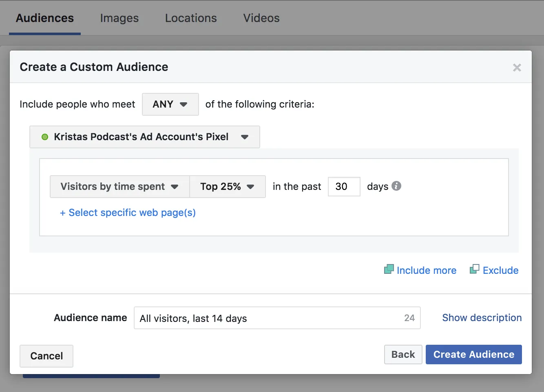Click the info icon next to days
544x392 pixels.
(x=396, y=186)
